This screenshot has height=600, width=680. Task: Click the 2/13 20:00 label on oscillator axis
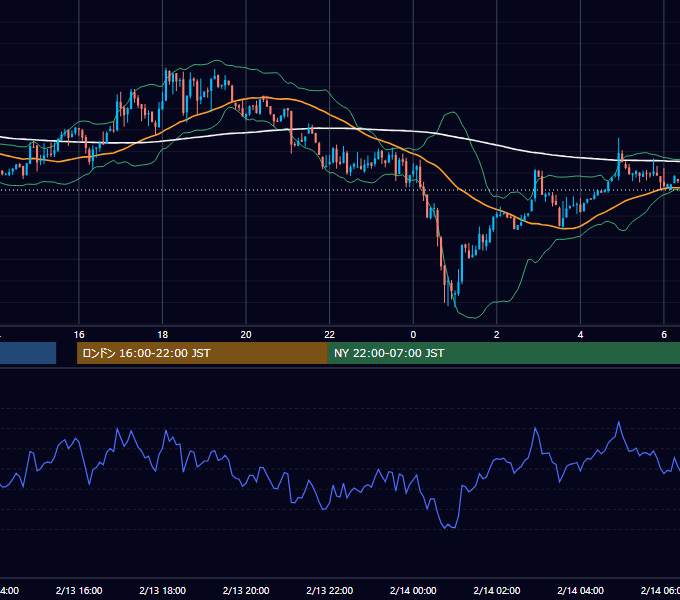246,590
